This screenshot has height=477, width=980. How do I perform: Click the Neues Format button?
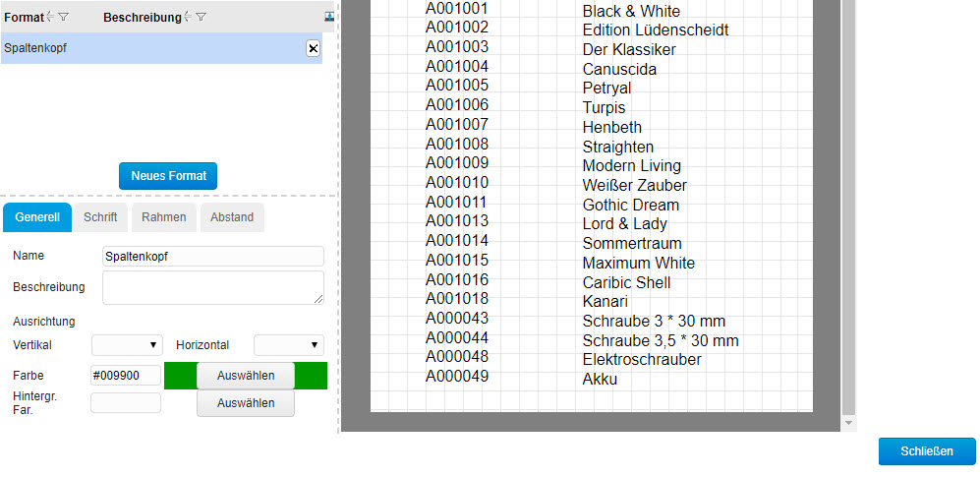coord(168,176)
